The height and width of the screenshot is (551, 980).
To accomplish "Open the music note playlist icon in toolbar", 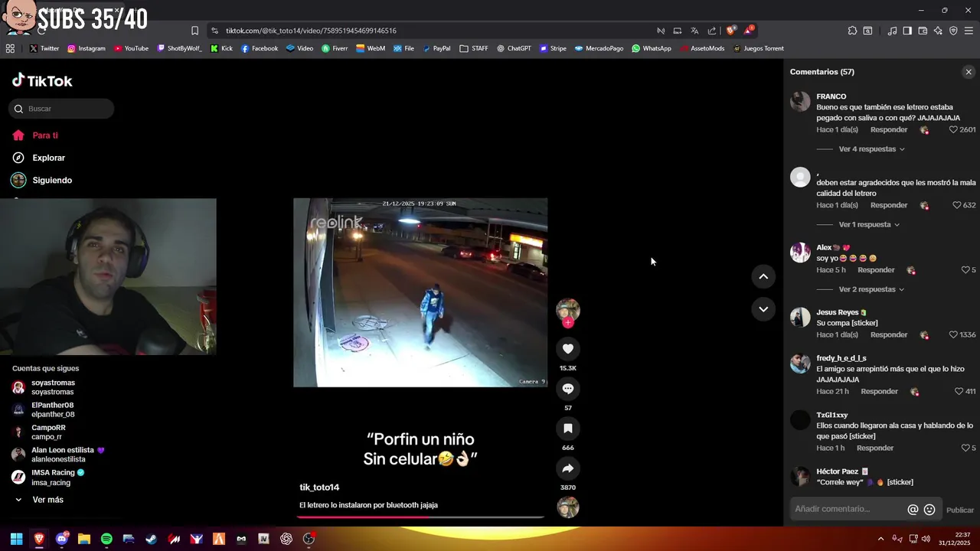I will tap(892, 31).
